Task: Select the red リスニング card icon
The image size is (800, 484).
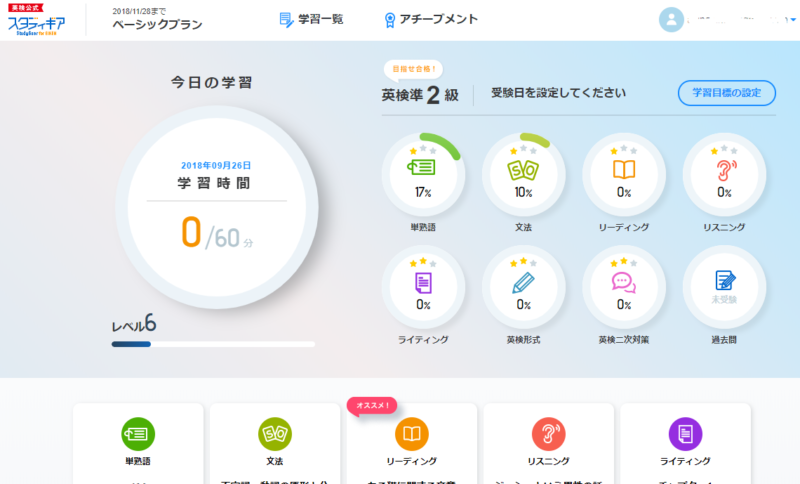Action: 548,434
